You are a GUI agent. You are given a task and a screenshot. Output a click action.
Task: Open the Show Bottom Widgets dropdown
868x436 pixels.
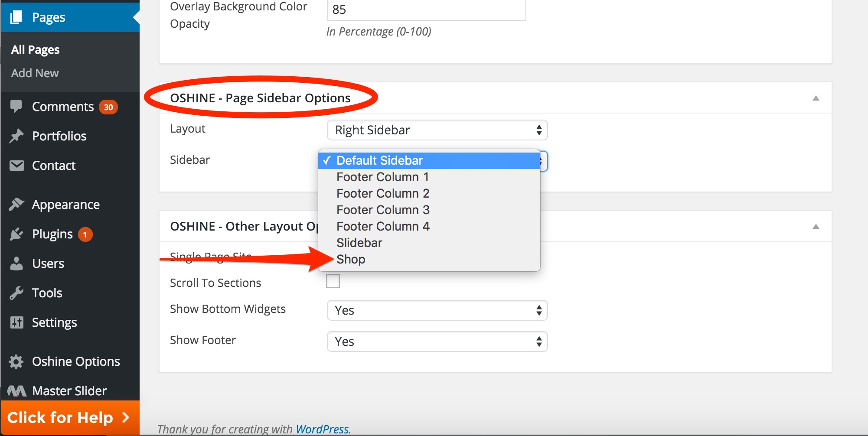tap(437, 310)
